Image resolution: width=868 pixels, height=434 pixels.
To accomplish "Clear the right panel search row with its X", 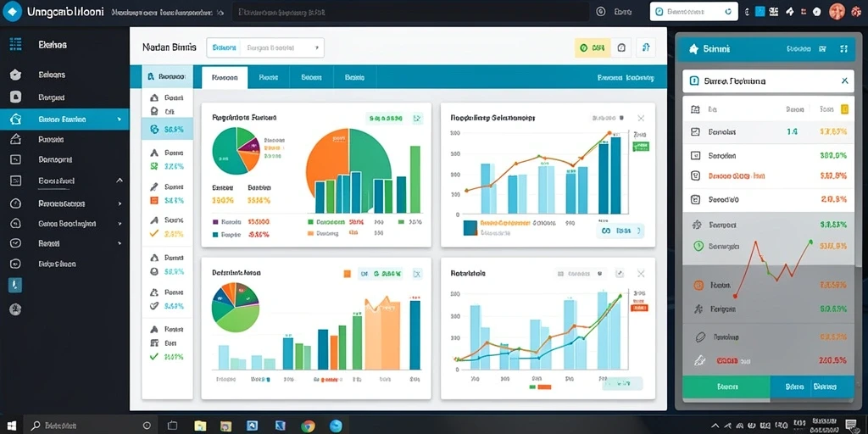I will (845, 81).
